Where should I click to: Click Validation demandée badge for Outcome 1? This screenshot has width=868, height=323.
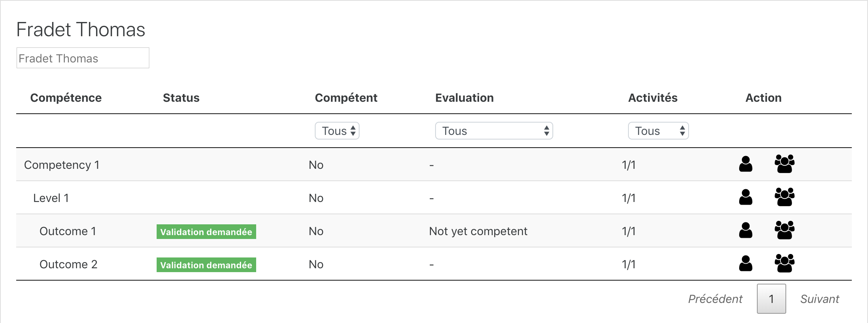[x=206, y=232]
